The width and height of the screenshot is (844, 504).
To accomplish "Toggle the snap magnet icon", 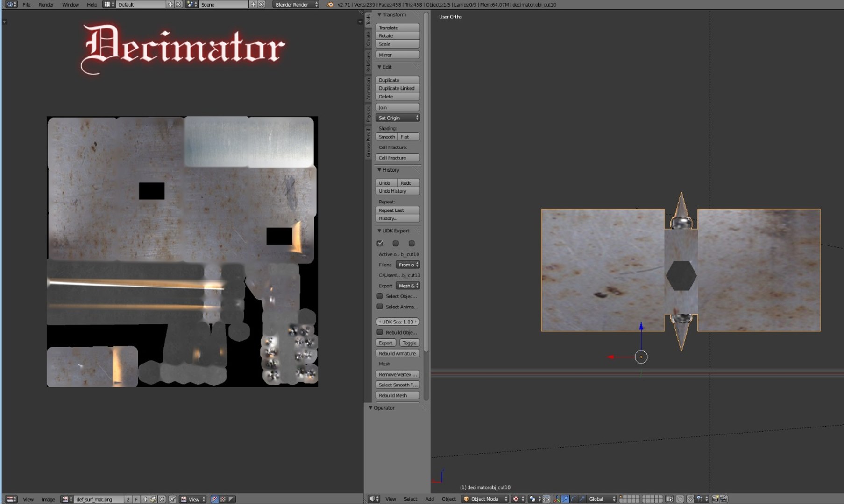I will [690, 499].
